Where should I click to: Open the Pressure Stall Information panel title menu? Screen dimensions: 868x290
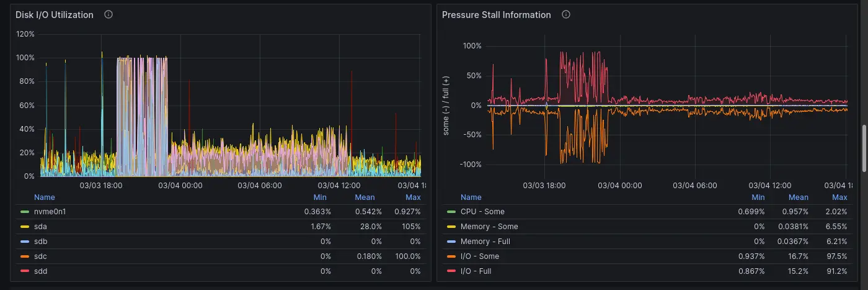pyautogui.click(x=496, y=14)
